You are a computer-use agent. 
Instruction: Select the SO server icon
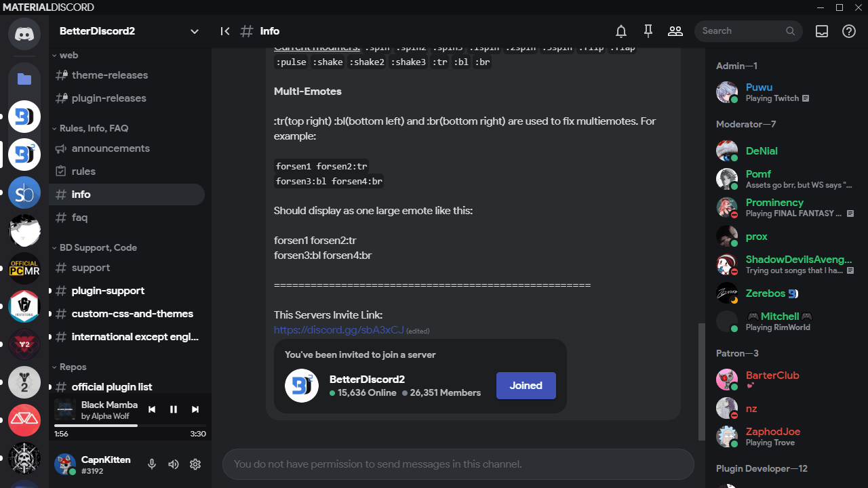(x=24, y=193)
